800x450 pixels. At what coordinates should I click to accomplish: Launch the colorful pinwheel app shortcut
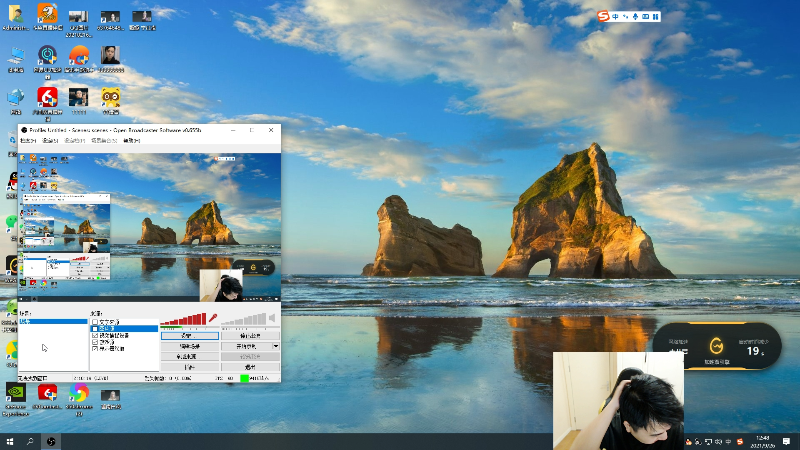click(79, 397)
